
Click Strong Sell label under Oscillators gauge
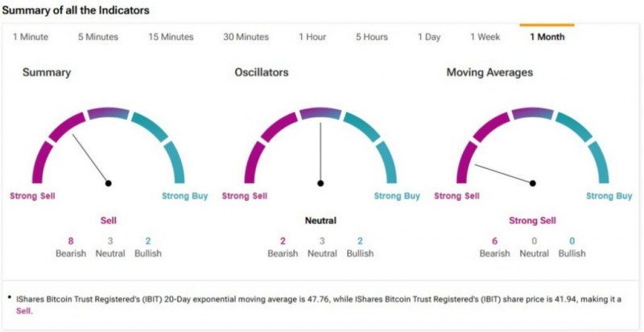pos(245,196)
